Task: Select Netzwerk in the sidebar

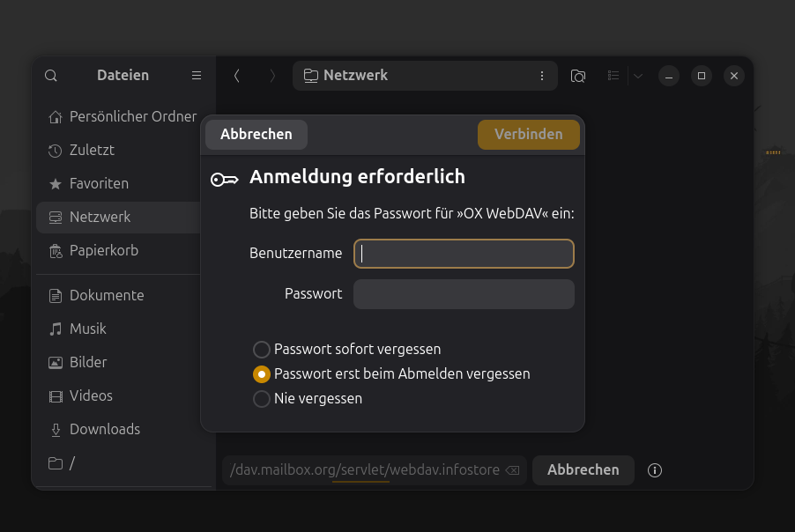Action: 100,218
